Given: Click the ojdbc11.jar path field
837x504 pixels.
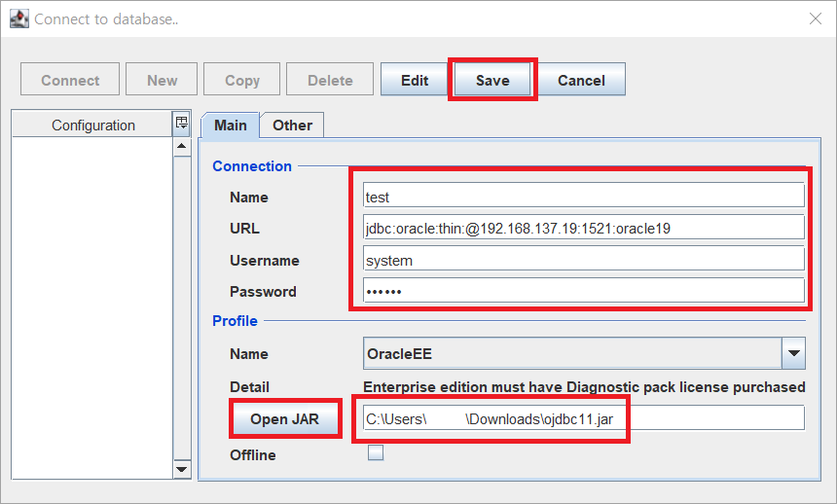Looking at the screenshot, I should pyautogui.click(x=583, y=418).
